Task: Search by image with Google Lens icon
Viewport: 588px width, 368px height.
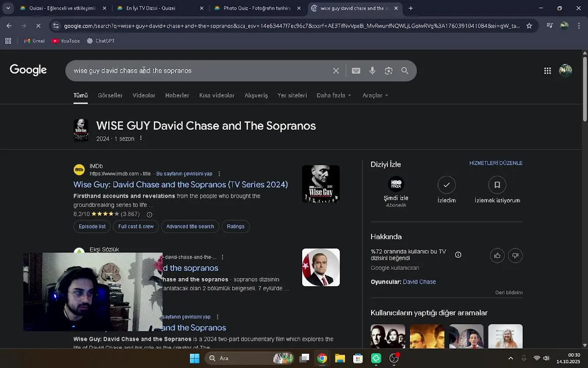Action: [x=388, y=71]
